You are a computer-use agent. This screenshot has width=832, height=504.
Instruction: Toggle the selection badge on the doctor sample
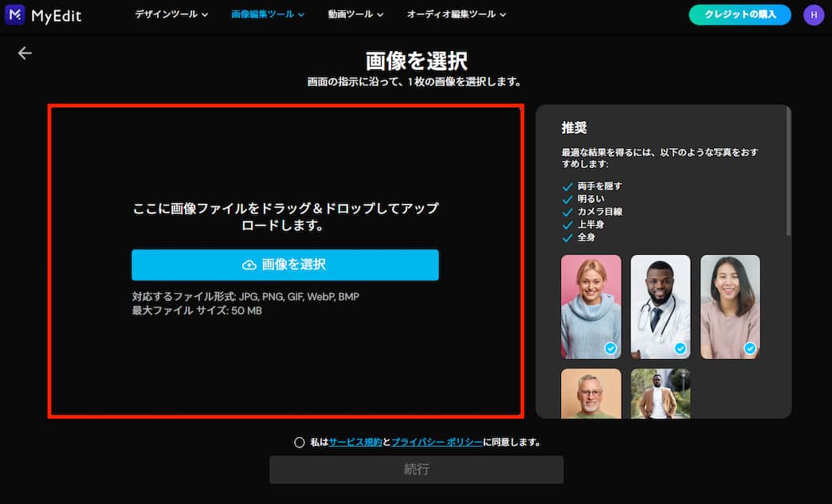pos(681,348)
